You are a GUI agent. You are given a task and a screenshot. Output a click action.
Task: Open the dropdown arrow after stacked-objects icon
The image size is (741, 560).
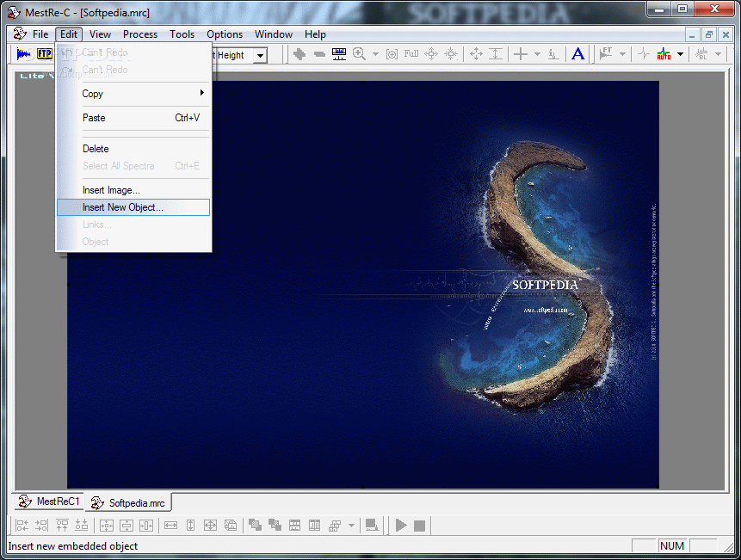pos(352,526)
